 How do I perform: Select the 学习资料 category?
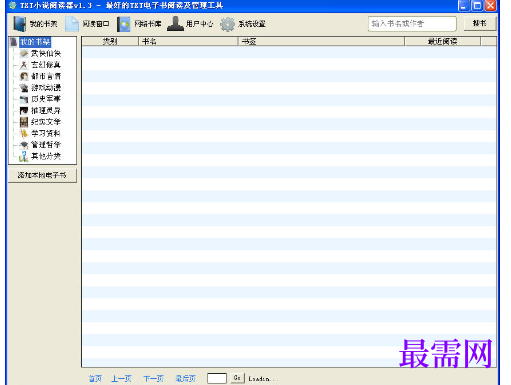pos(46,133)
